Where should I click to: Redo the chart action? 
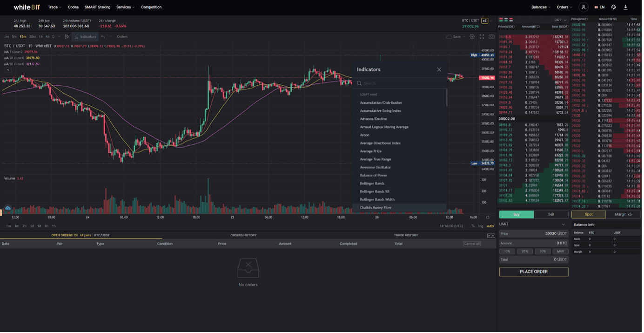point(111,36)
